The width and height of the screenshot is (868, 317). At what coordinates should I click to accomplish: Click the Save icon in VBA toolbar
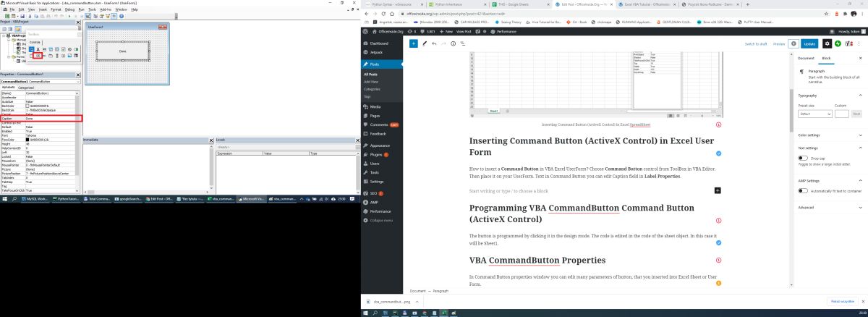point(22,16)
